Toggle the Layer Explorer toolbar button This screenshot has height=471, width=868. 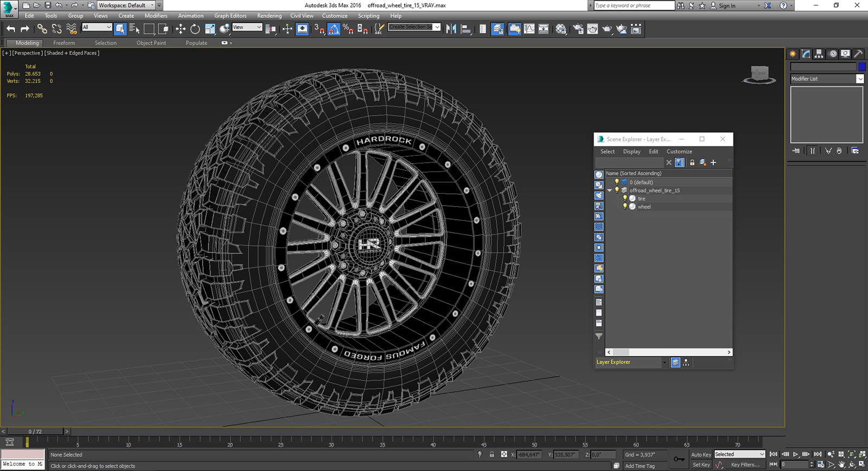point(497,29)
